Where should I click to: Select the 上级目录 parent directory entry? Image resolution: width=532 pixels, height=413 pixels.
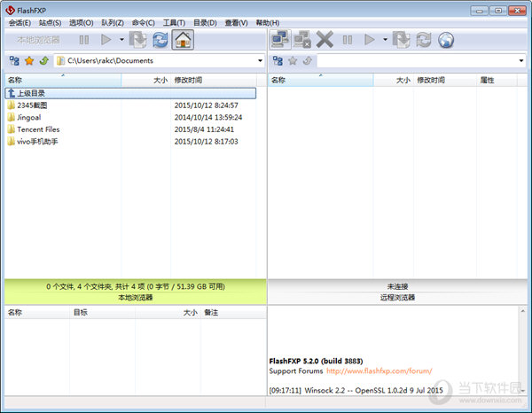[x=31, y=92]
